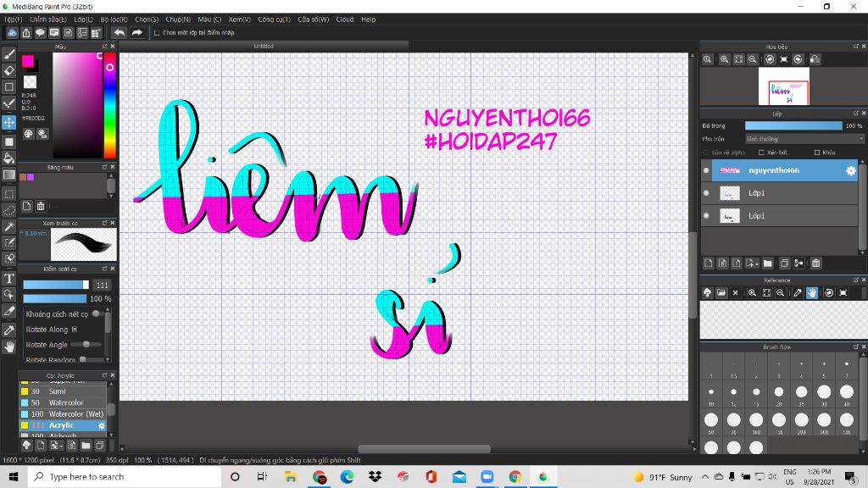Screen dimensions: 868x488
Task: Open settings gear of Acrylic brush
Action: coord(102,425)
